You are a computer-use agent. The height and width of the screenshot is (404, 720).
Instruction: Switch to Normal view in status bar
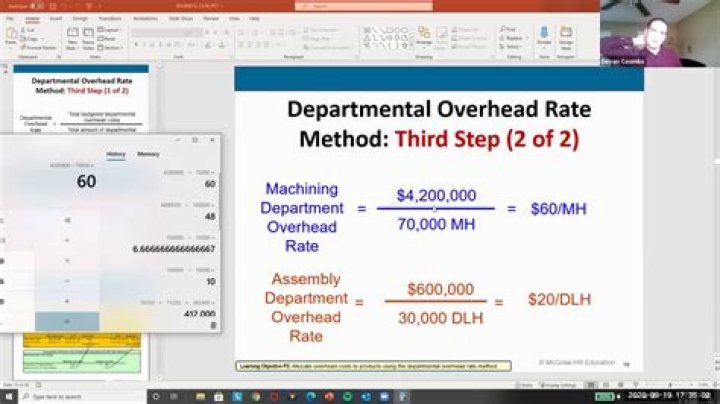coord(591,385)
